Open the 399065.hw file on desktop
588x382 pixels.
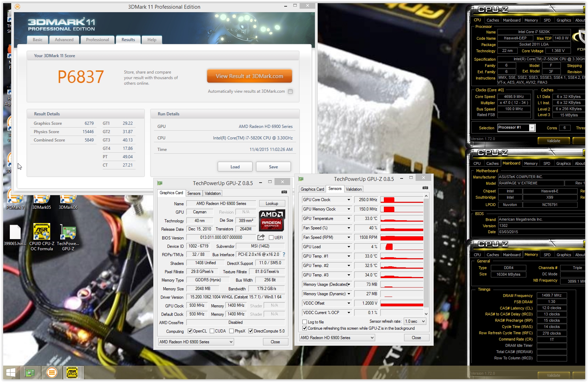pos(15,235)
